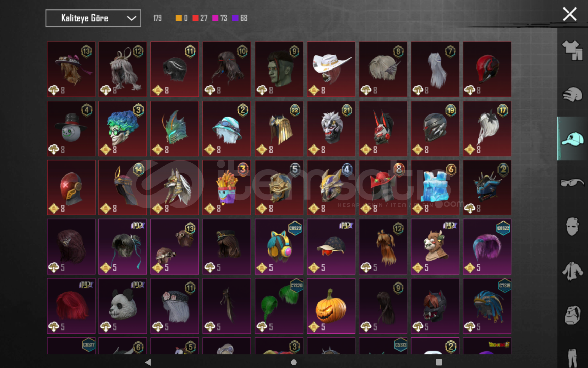The image size is (588, 368).
Task: Click the purple quality filter swatch
Action: pyautogui.click(x=235, y=18)
